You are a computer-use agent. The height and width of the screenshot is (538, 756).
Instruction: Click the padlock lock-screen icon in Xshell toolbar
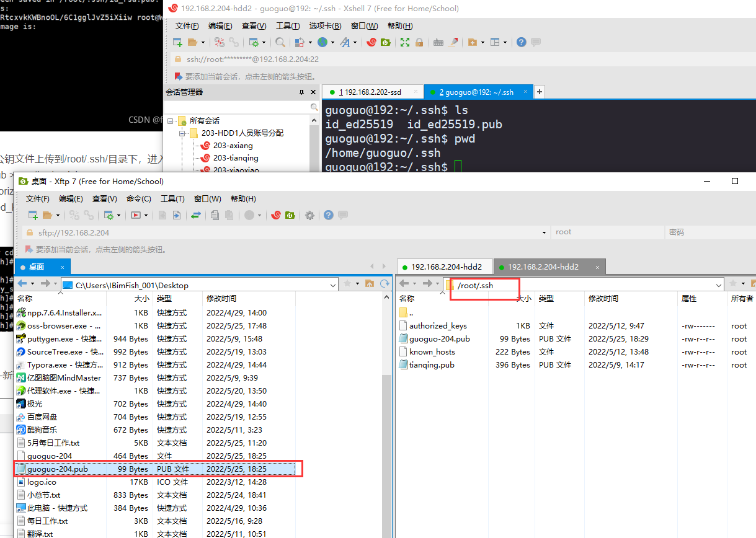pos(419,42)
